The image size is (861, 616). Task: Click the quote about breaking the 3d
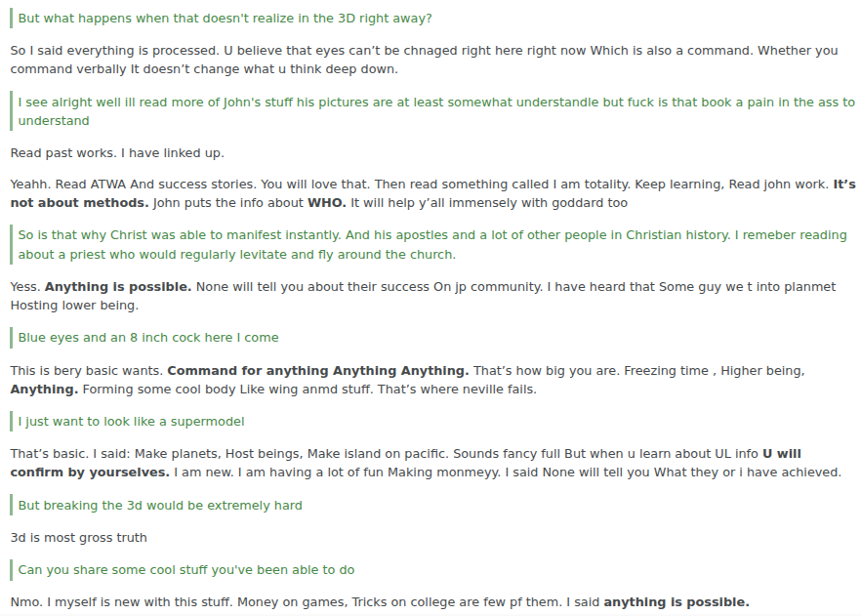click(x=160, y=506)
